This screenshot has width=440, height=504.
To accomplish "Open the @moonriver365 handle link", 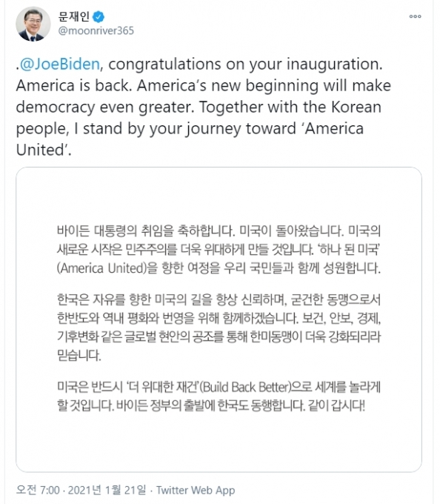I will click(96, 31).
